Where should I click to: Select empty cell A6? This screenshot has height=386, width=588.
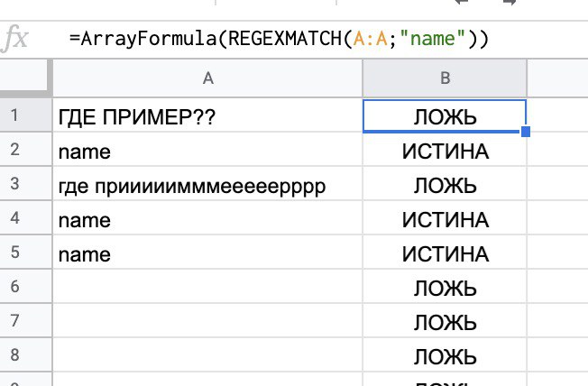(207, 289)
